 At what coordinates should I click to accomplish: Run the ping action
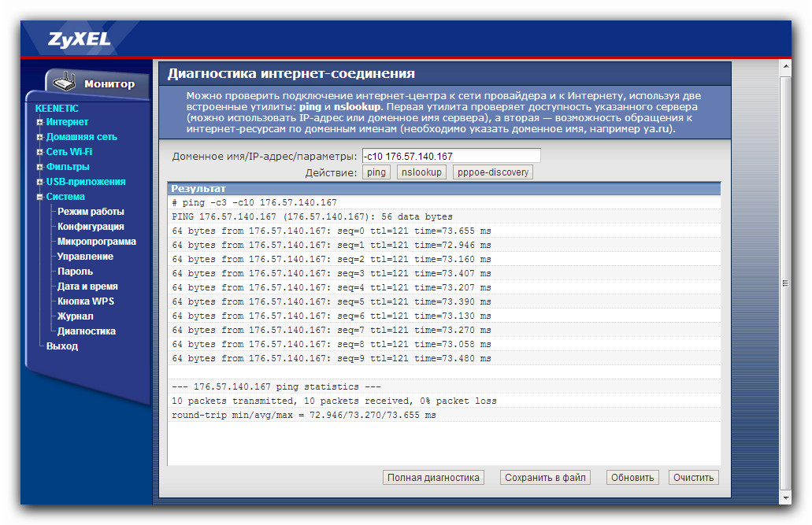(x=376, y=172)
